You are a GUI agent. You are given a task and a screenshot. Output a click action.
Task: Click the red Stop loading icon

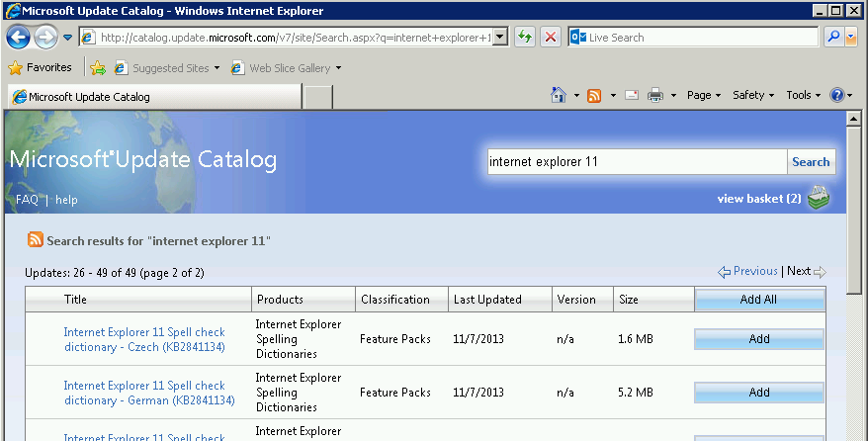point(551,38)
